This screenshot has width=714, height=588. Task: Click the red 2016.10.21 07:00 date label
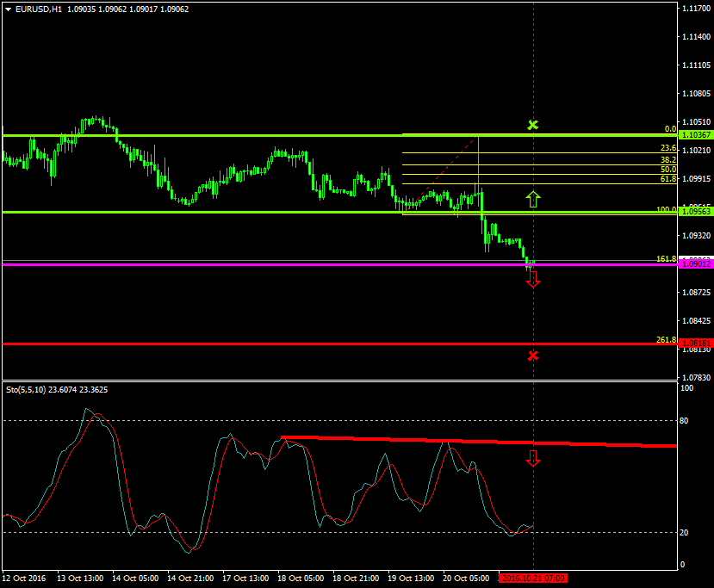(533, 579)
